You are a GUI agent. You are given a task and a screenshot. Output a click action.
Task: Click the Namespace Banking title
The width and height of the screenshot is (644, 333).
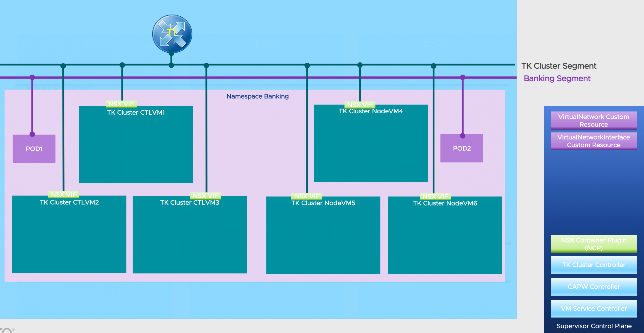[257, 96]
